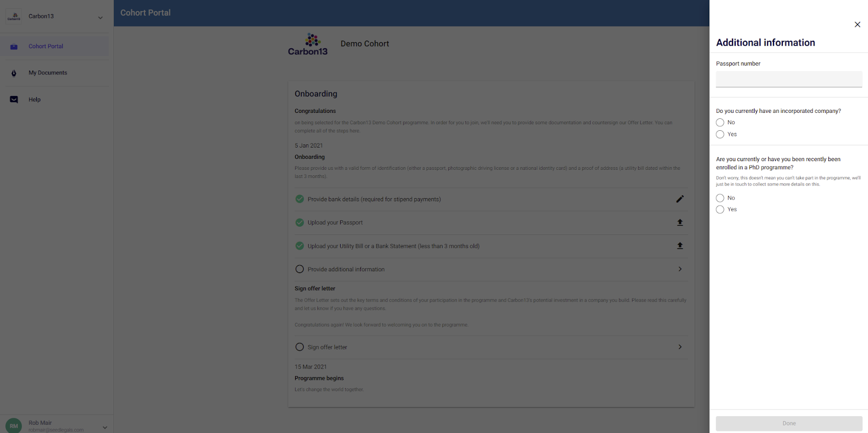Click the upload icon for Passport
Screen dimensions: 868x433
pyautogui.click(x=680, y=222)
